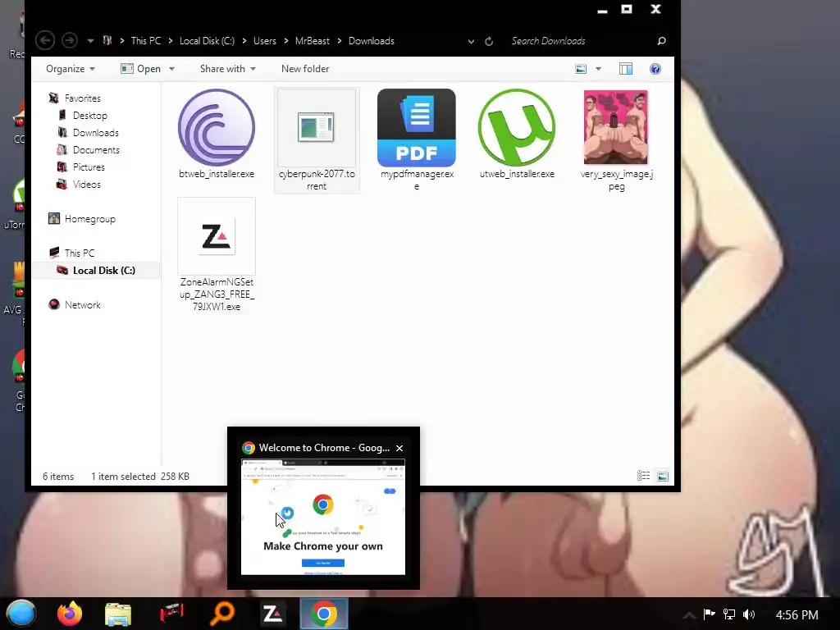Viewport: 840px width, 630px height.
Task: Create a New folder
Action: click(x=305, y=69)
